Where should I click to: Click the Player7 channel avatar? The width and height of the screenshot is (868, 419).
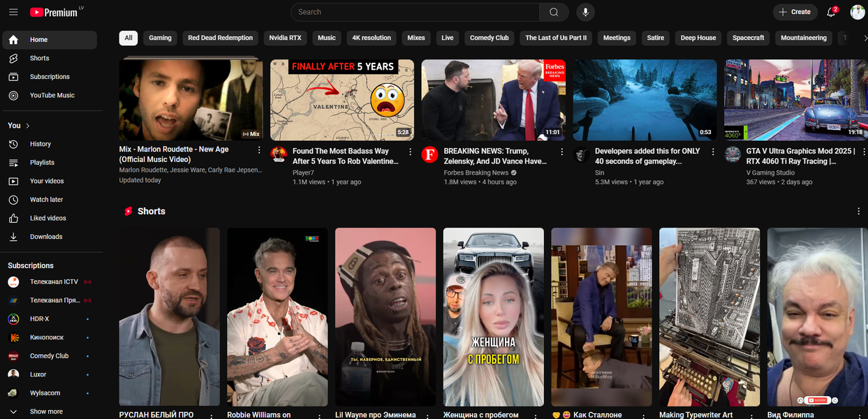point(279,154)
